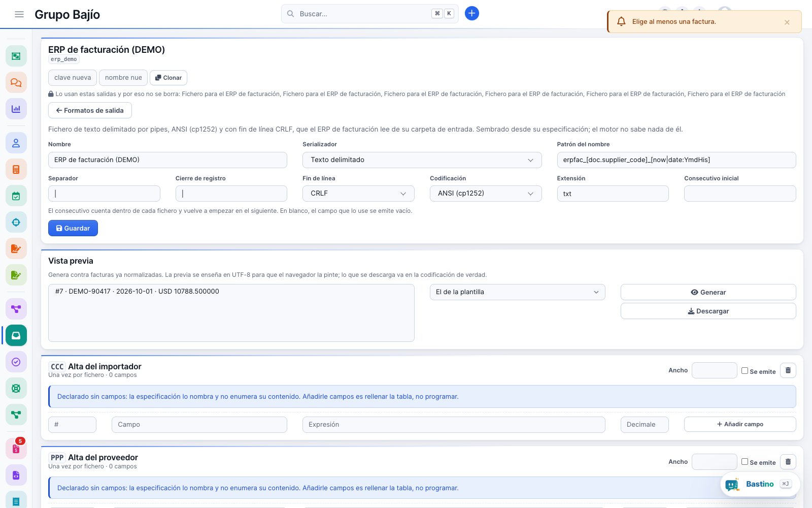Image resolution: width=812 pixels, height=508 pixels.
Task: Click the Clonar button
Action: pos(168,78)
